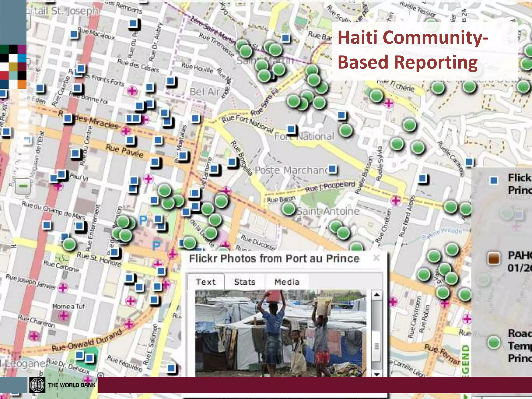Select blue marker near Ruelle Caravelle label end
532x399 pixels.
click(x=469, y=162)
